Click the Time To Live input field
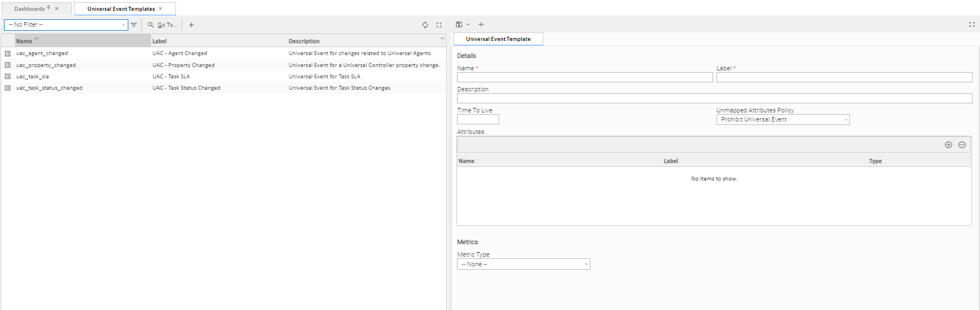Viewport: 980px width, 310px height. [x=478, y=120]
